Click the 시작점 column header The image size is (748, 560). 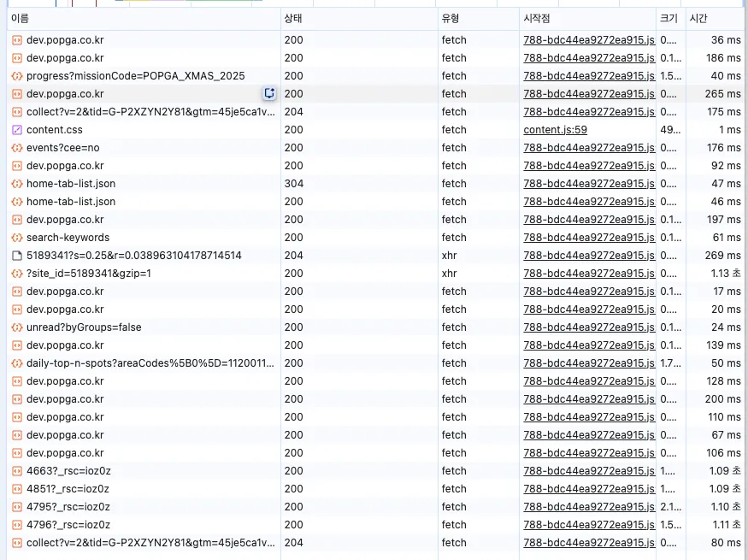click(x=537, y=18)
